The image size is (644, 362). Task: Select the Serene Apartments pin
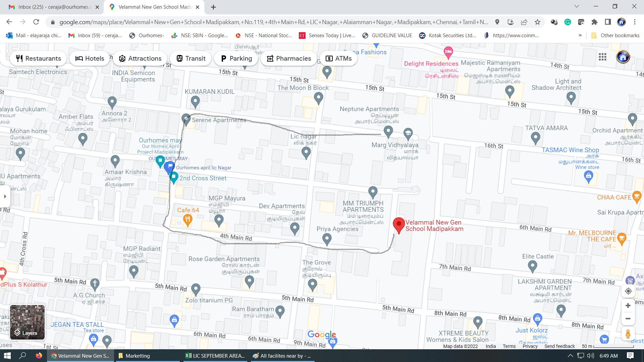[186, 119]
